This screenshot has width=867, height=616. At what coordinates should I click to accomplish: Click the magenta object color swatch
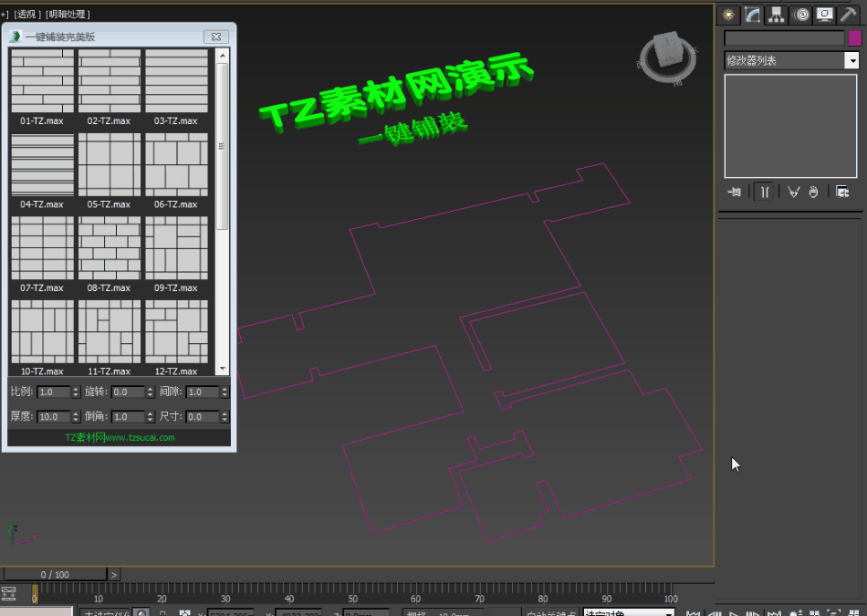click(x=855, y=37)
